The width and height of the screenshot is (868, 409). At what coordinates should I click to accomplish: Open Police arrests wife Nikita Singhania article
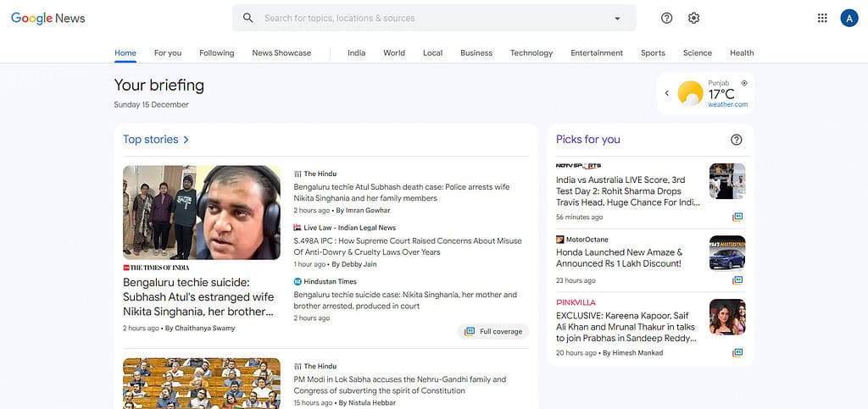[402, 192]
